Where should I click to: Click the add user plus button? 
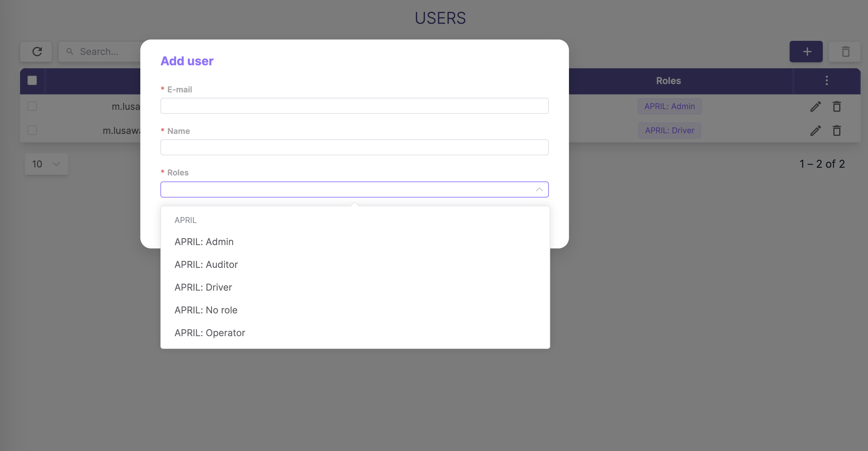(x=806, y=52)
